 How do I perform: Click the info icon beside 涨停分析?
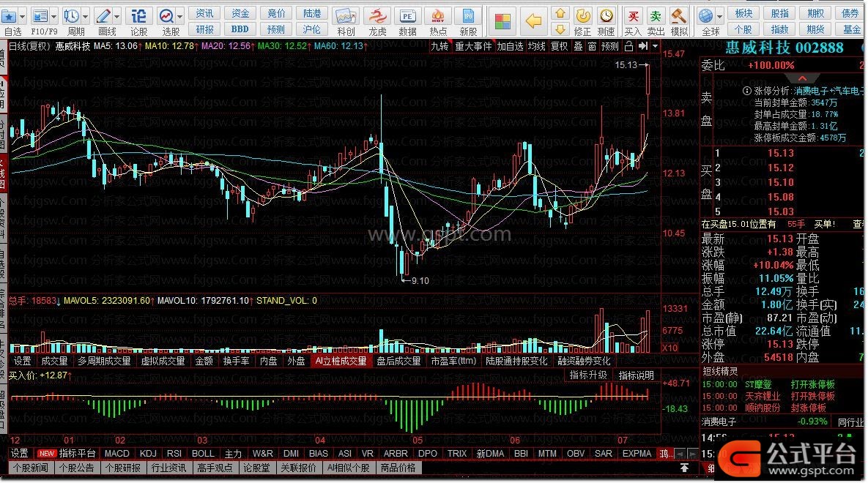click(746, 91)
